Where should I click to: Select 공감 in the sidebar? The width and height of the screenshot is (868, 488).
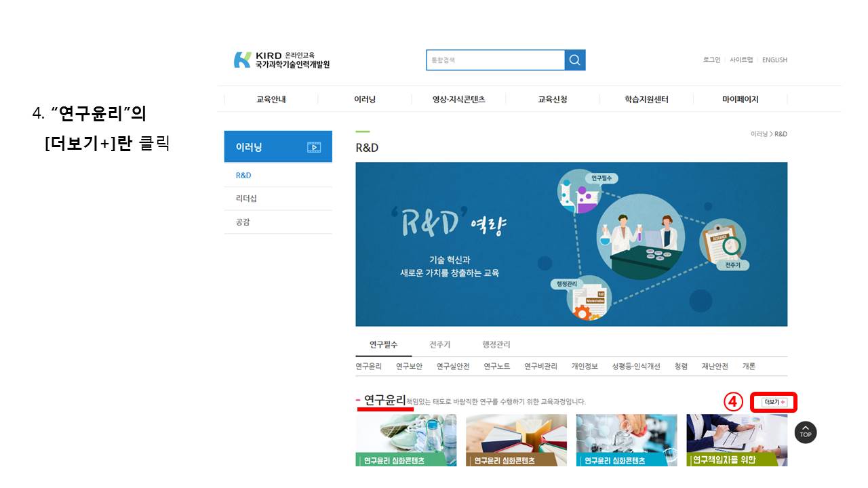(x=243, y=222)
